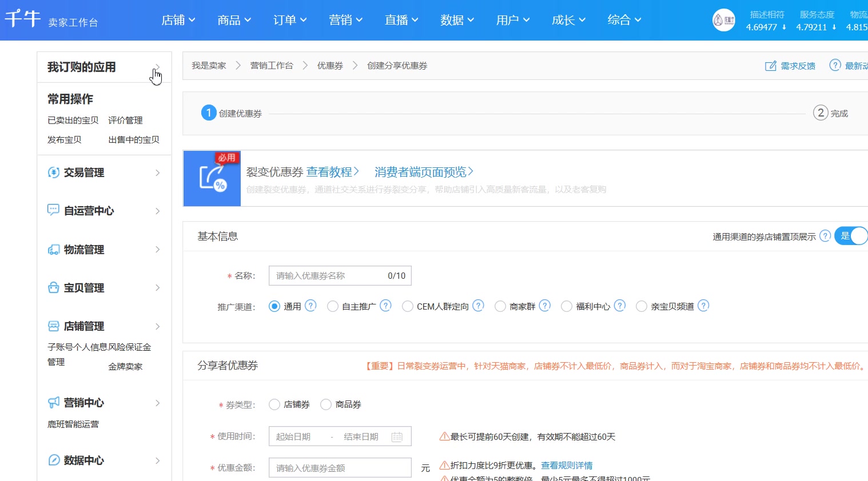This screenshot has width=868, height=481.
Task: Click the calendar icon in 使用时间 field
Action: tap(397, 437)
